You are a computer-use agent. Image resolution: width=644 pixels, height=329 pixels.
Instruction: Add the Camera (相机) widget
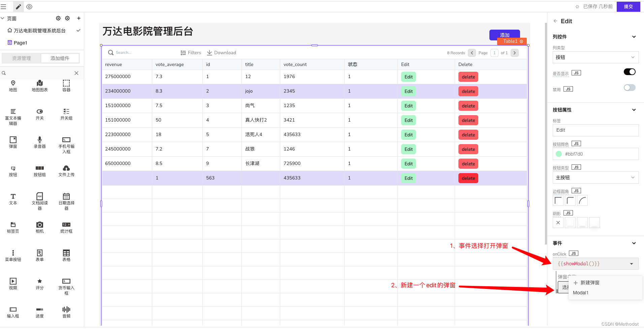point(40,228)
